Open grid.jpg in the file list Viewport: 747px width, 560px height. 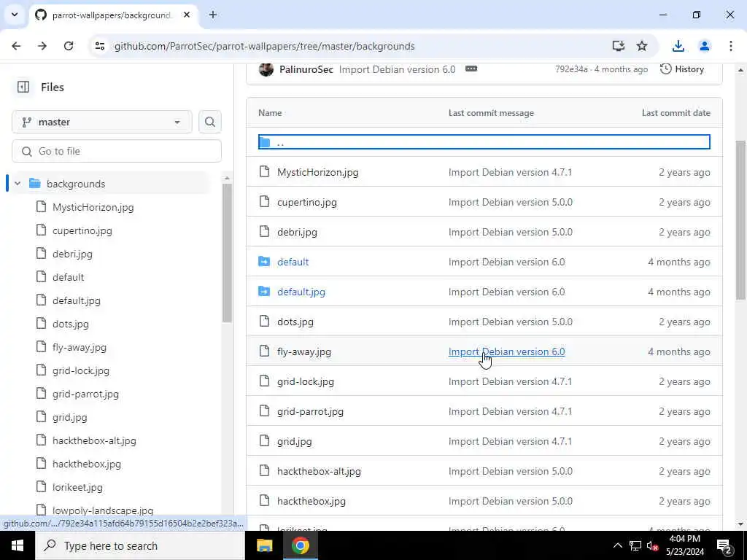tap(295, 441)
